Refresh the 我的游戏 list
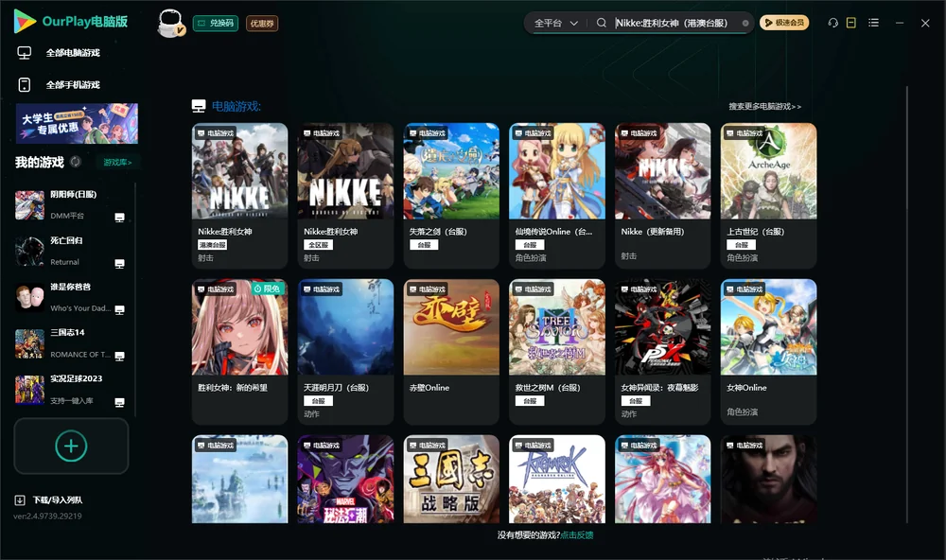The width and height of the screenshot is (946, 560). coord(76,162)
